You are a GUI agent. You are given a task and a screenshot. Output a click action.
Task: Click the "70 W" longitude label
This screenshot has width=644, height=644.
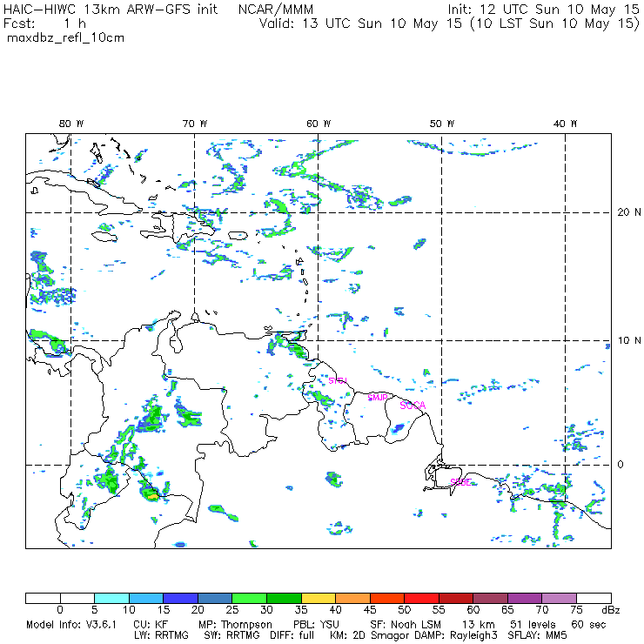[195, 124]
